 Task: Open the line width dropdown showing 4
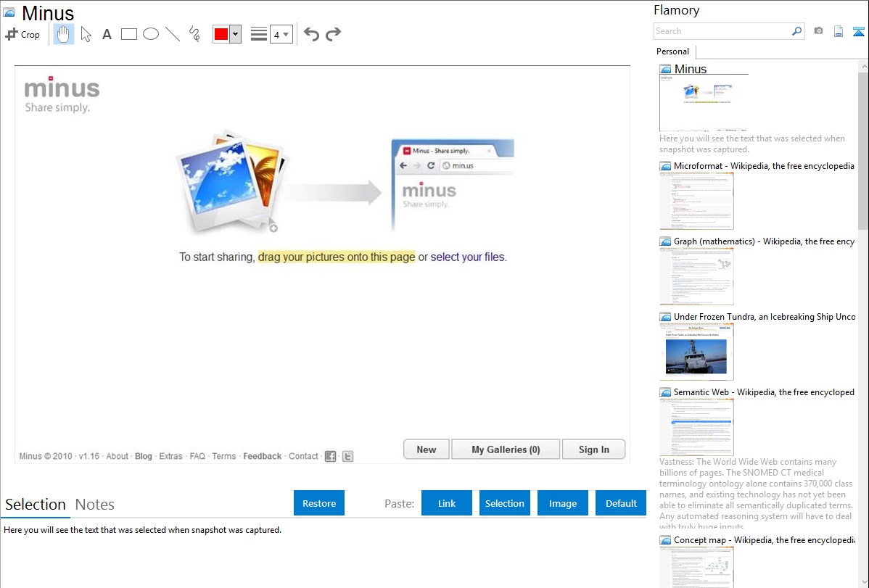pos(281,34)
